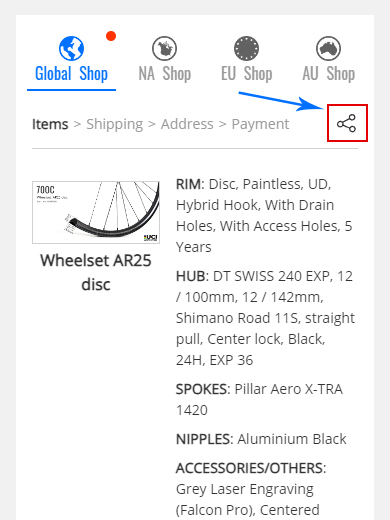This screenshot has height=520, width=390.
Task: Open the 700C wheel rim thumbnail
Action: pyautogui.click(x=96, y=212)
